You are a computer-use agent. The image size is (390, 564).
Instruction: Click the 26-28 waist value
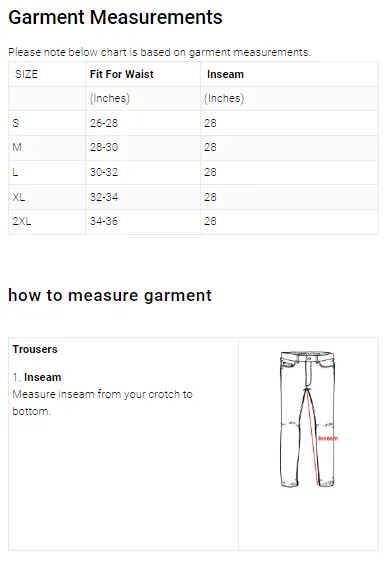[x=104, y=123]
